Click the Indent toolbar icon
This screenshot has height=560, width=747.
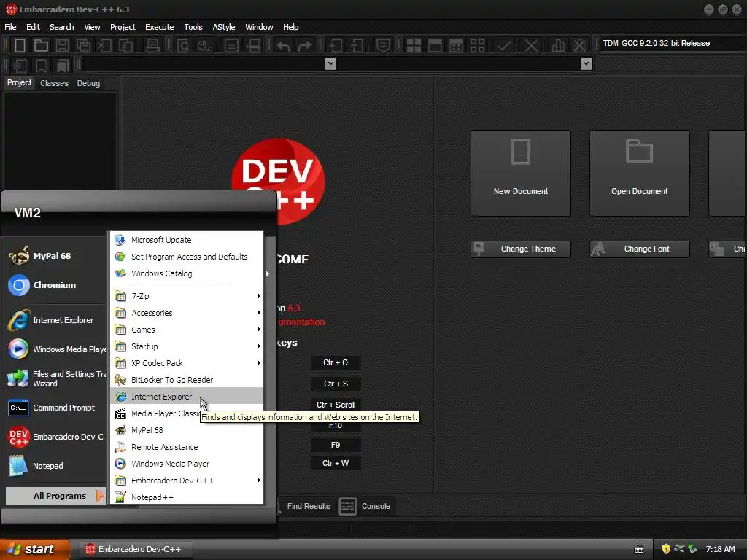(335, 46)
